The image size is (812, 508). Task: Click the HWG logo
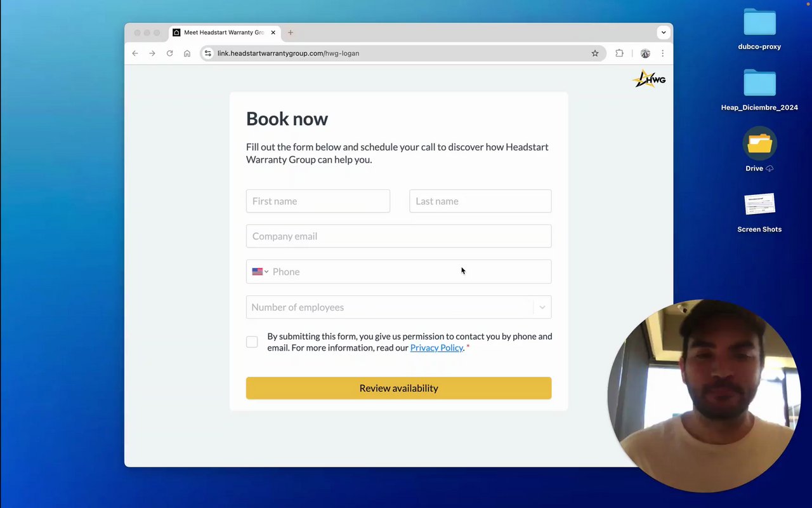pyautogui.click(x=649, y=79)
